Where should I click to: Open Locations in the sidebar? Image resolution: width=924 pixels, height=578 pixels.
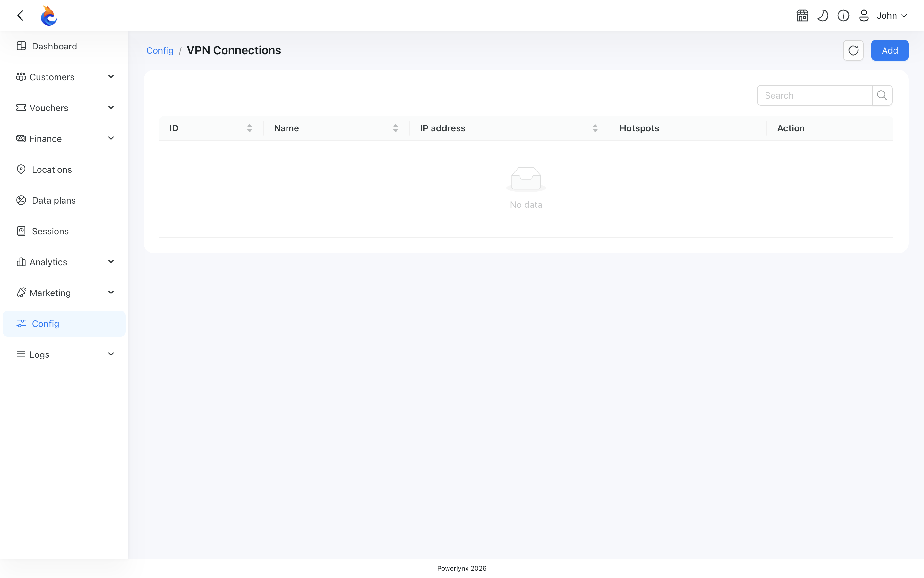(64, 169)
